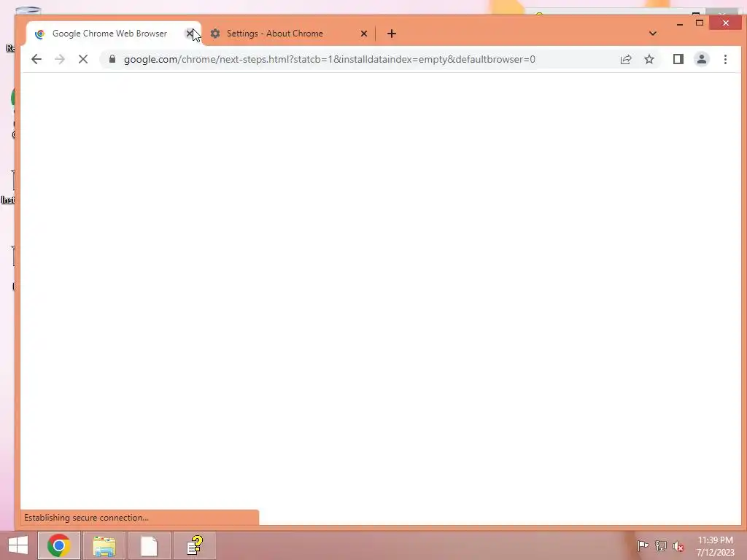Click the muted volume tray icon
The width and height of the screenshot is (747, 560).
pos(678,545)
